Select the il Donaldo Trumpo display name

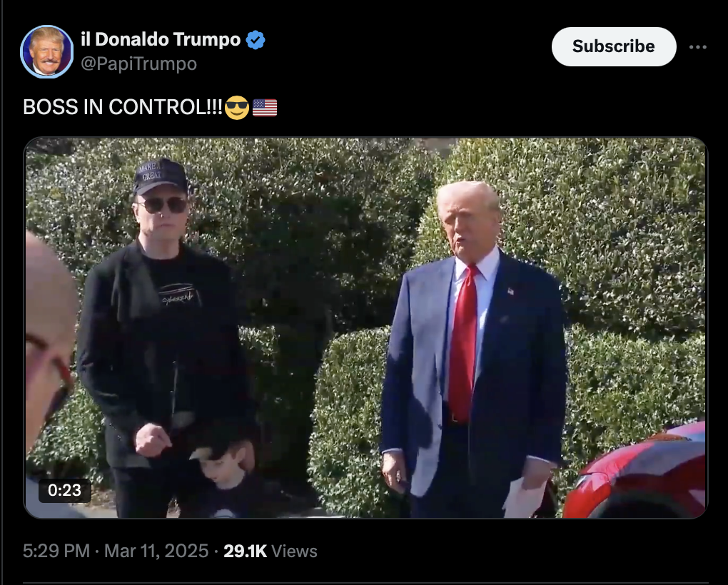point(161,39)
